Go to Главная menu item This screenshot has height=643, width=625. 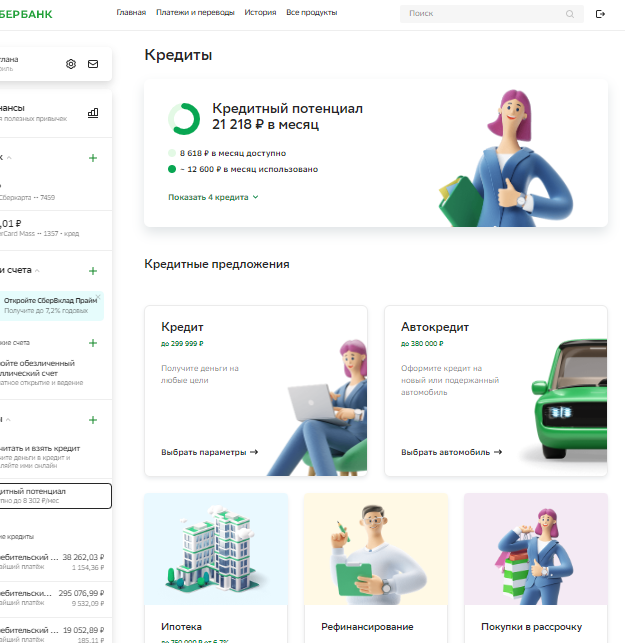pos(131,13)
